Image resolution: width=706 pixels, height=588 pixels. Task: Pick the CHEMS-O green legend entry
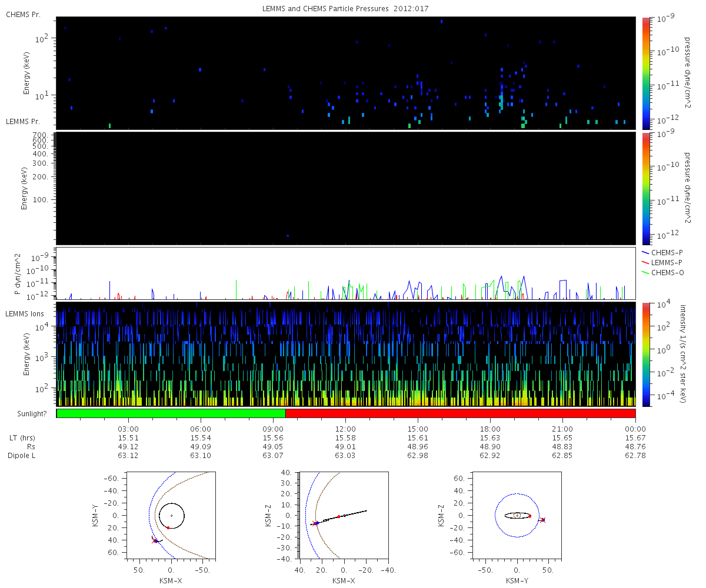click(x=664, y=272)
